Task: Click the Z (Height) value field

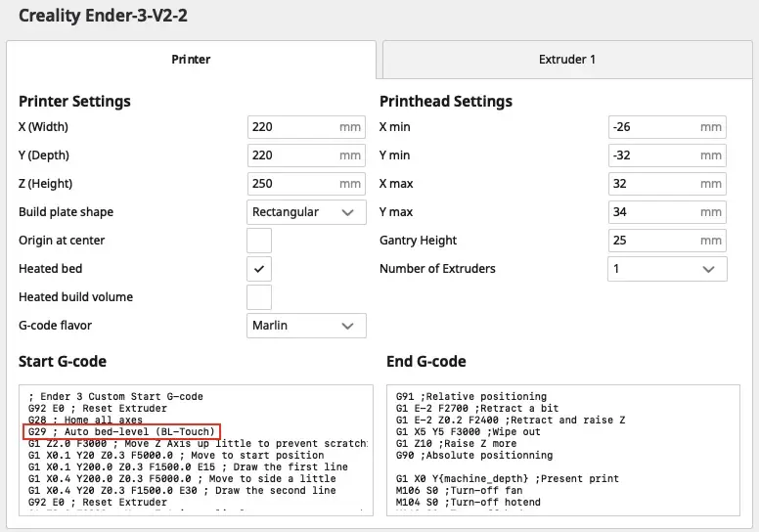Action: point(293,184)
